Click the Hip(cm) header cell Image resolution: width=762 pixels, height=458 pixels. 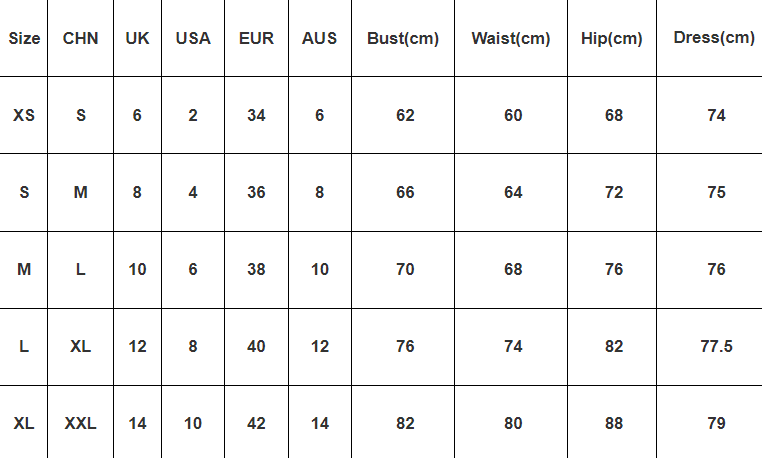(x=612, y=38)
